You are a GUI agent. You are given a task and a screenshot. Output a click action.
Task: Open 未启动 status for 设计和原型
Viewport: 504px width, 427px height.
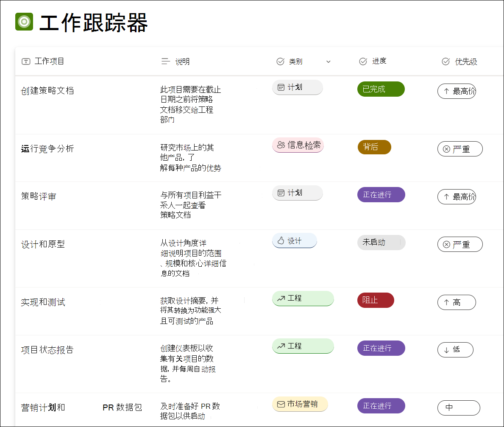pyautogui.click(x=381, y=243)
